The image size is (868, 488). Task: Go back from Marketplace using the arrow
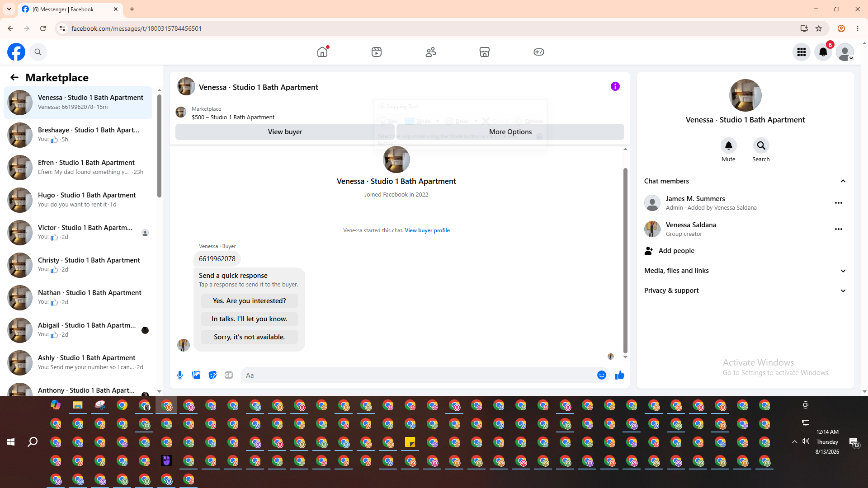[x=14, y=77]
